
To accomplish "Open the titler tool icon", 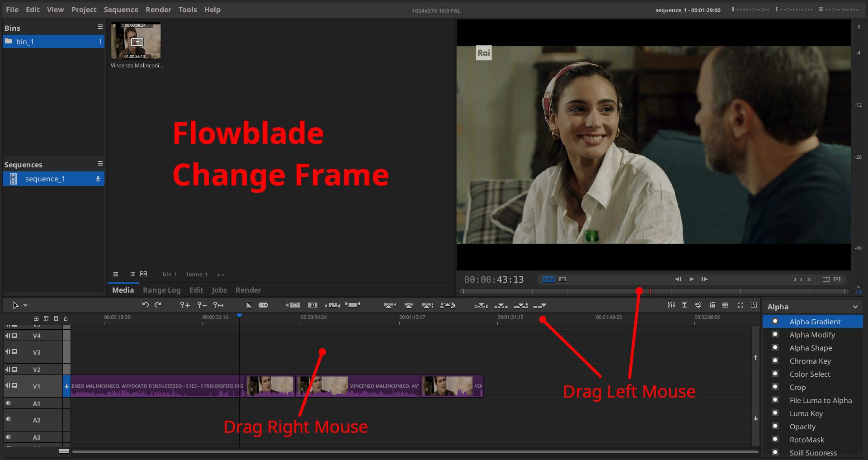I will [684, 305].
